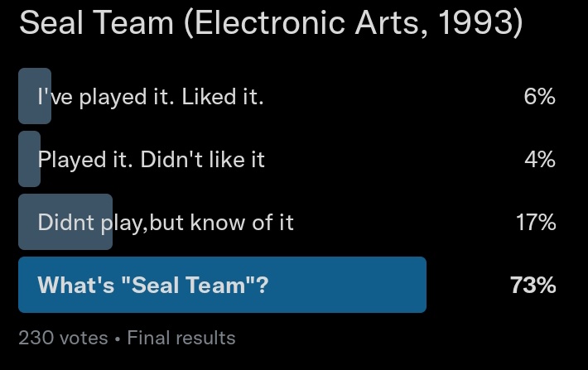Click the 17% result percentage
588x370 pixels.
click(x=536, y=223)
